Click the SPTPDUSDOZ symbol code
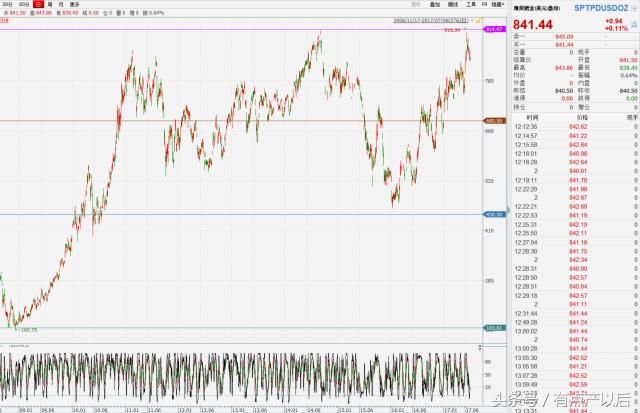Viewport: 640px width, 413px height. click(601, 8)
